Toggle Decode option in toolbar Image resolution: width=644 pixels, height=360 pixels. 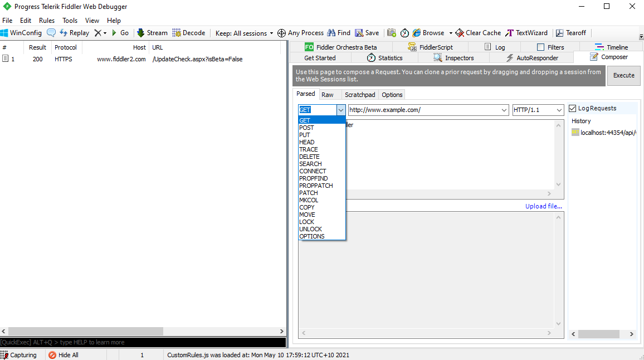click(188, 33)
